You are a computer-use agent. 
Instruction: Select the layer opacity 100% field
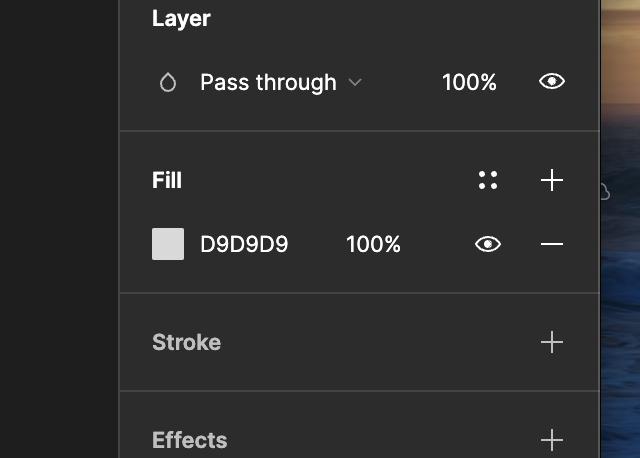469,82
